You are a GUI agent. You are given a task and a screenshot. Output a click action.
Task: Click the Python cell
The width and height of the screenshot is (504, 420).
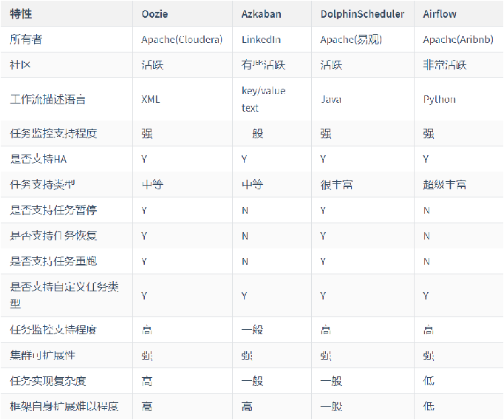tap(440, 99)
